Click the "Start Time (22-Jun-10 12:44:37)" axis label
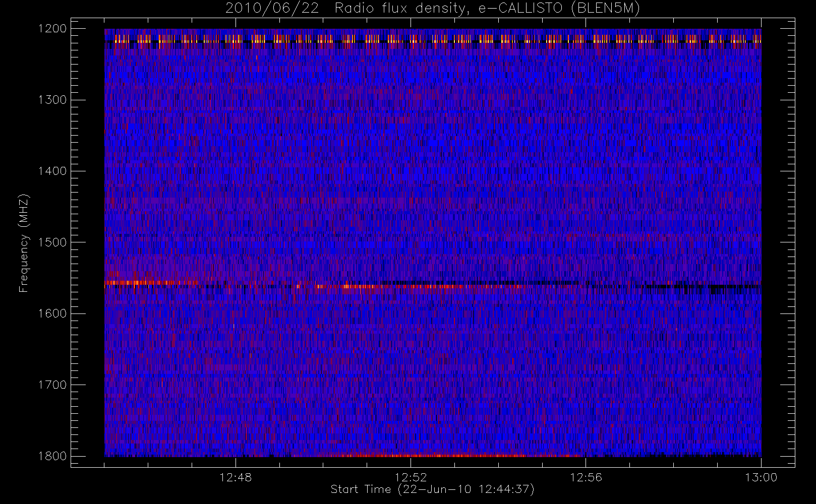The width and height of the screenshot is (816, 504). pos(432,489)
